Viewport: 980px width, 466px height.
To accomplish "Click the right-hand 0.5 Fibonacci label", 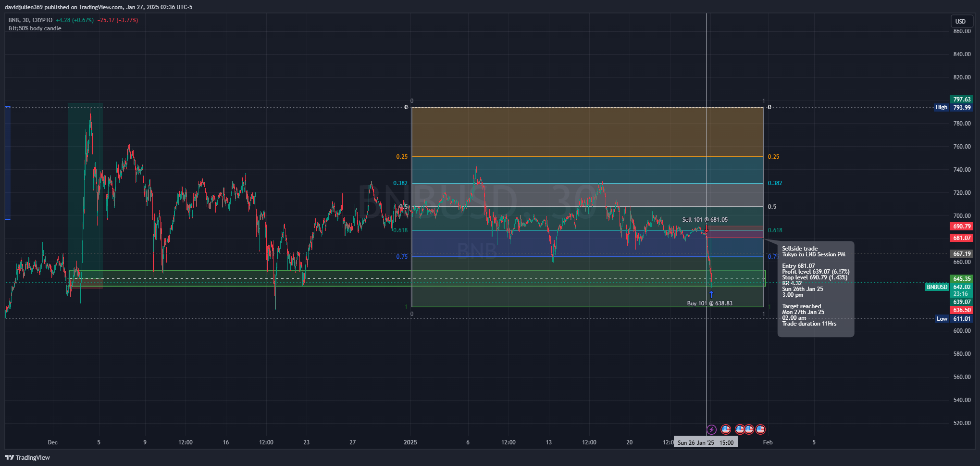I will [x=772, y=207].
